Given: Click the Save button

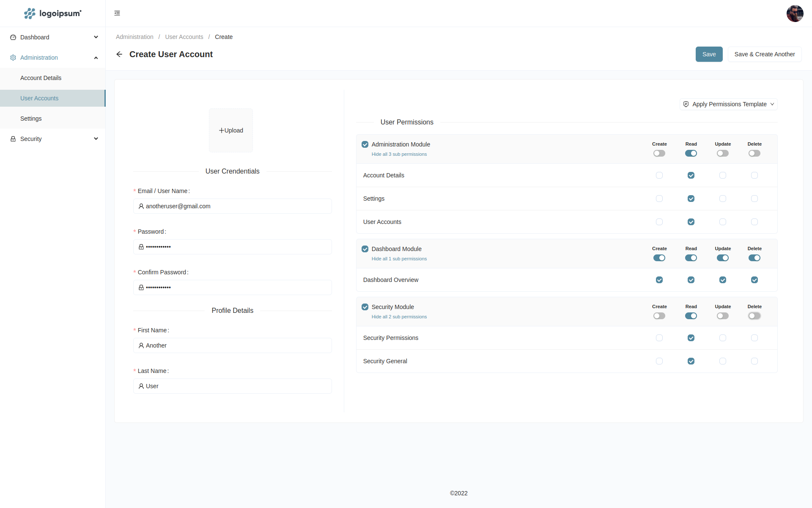Looking at the screenshot, I should (709, 54).
